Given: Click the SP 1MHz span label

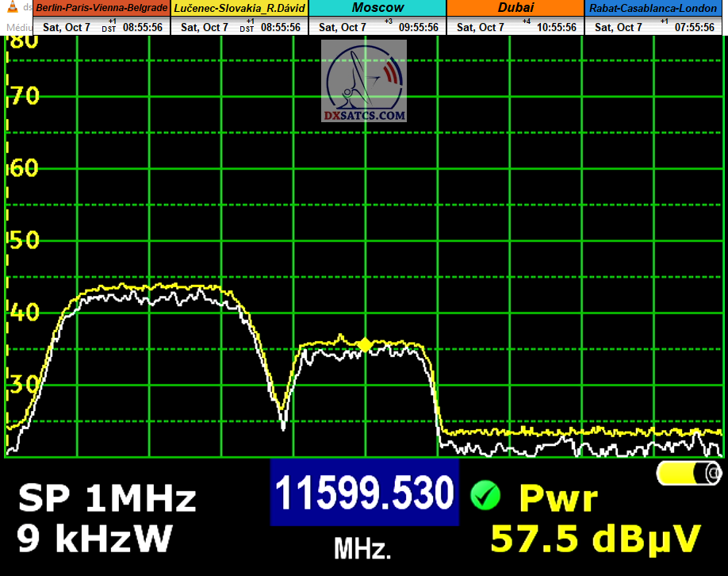Looking at the screenshot, I should click(106, 499).
